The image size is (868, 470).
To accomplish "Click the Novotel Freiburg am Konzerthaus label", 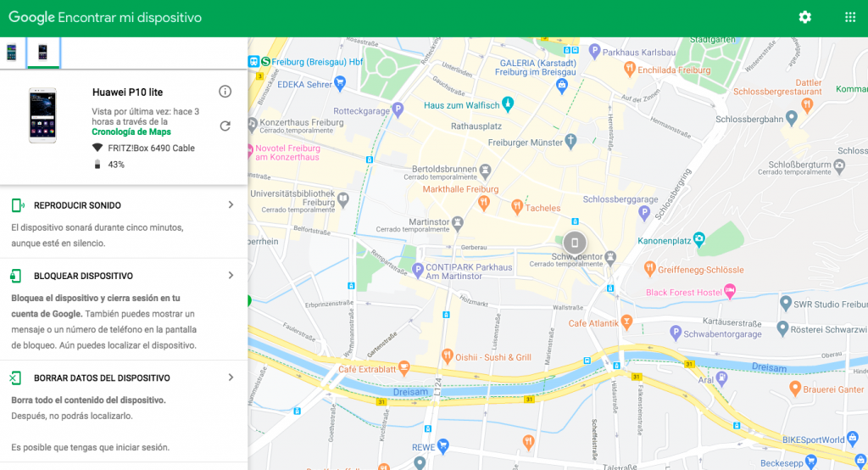I will pyautogui.click(x=287, y=153).
